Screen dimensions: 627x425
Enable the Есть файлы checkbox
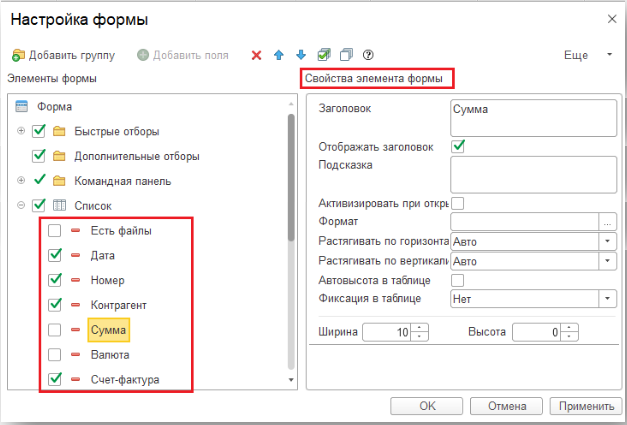pos(55,232)
